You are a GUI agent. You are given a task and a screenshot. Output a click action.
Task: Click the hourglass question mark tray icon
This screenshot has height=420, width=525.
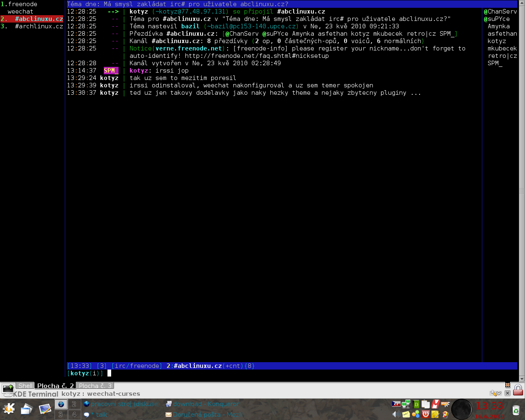point(445,414)
